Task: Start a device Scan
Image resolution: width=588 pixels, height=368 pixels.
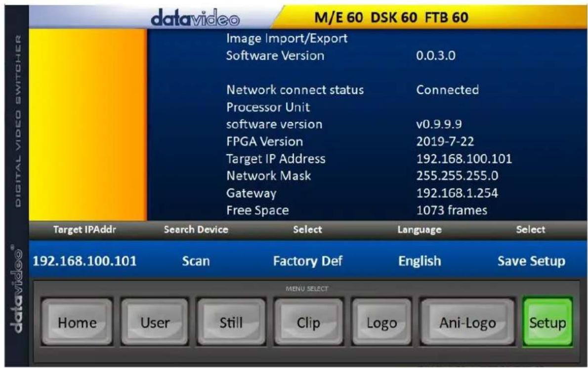Action: (x=196, y=261)
